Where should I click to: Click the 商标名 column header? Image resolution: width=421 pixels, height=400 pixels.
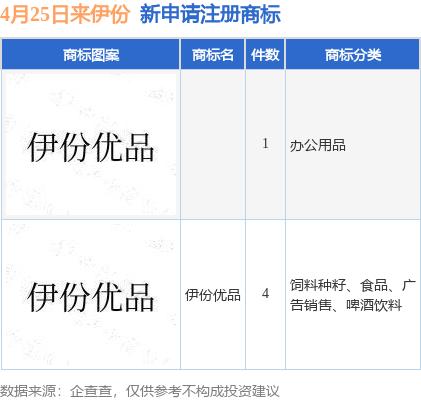coord(213,54)
